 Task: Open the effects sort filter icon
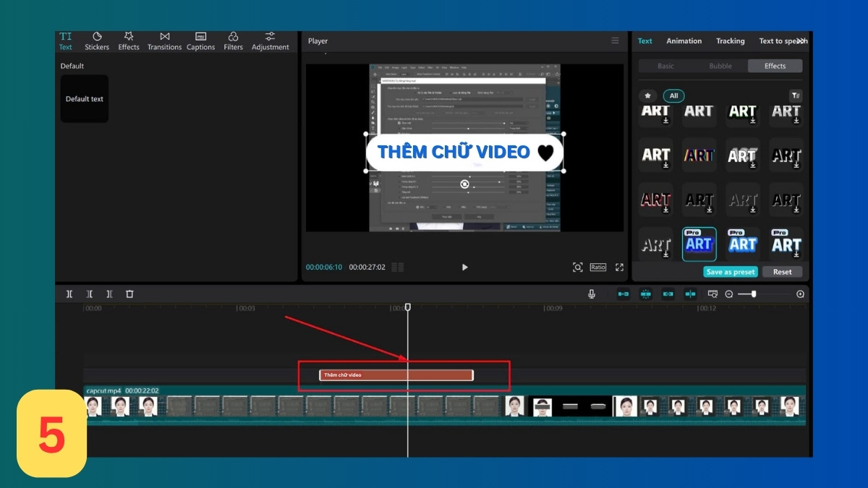(x=795, y=95)
